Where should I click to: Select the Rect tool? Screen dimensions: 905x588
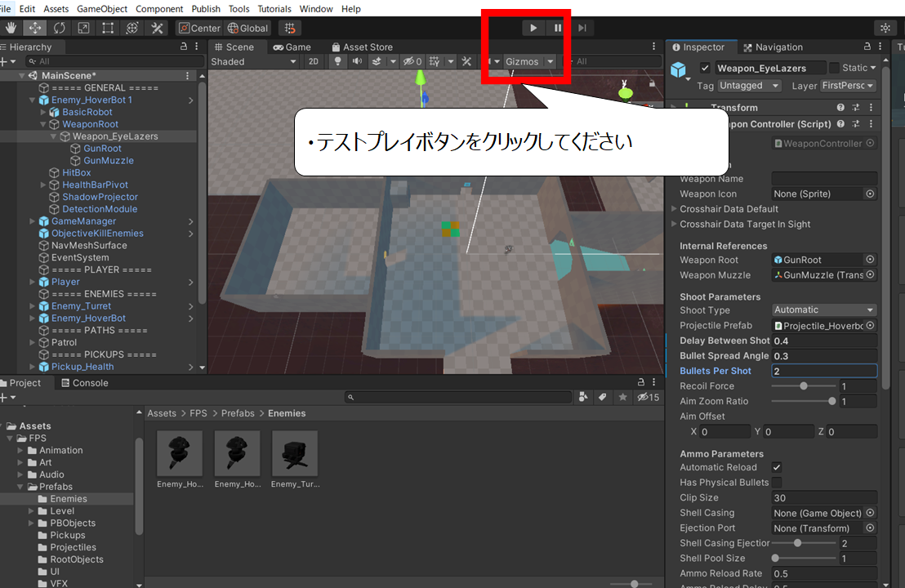coord(108,28)
